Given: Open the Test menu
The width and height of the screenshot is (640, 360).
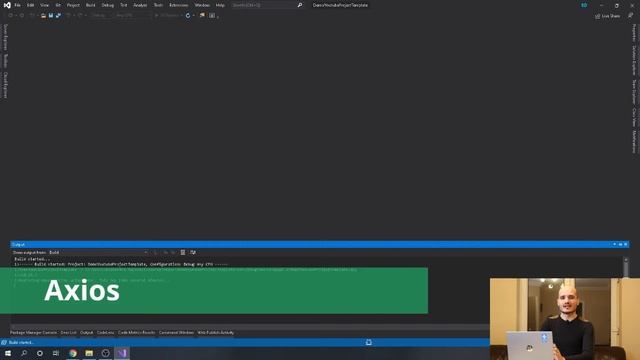Looking at the screenshot, I should [124, 5].
